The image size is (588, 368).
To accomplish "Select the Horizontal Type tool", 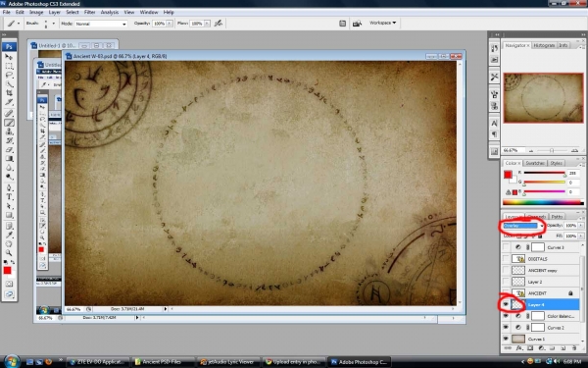I will point(9,197).
